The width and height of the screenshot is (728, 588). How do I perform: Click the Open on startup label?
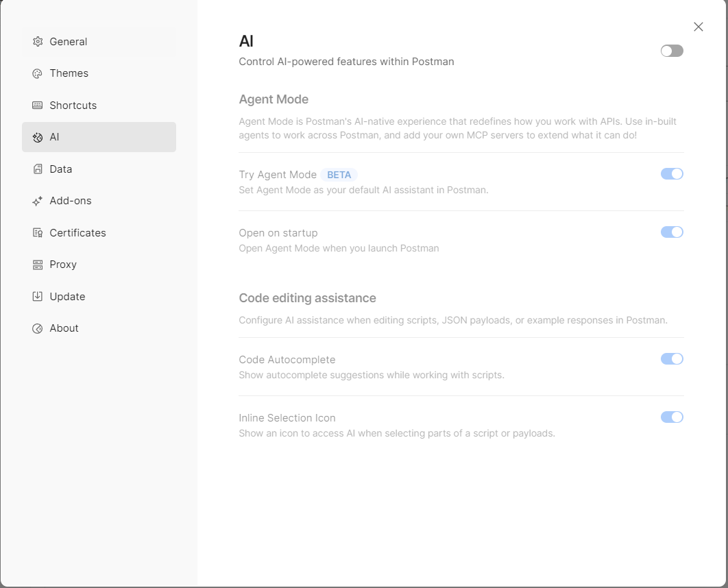click(278, 233)
